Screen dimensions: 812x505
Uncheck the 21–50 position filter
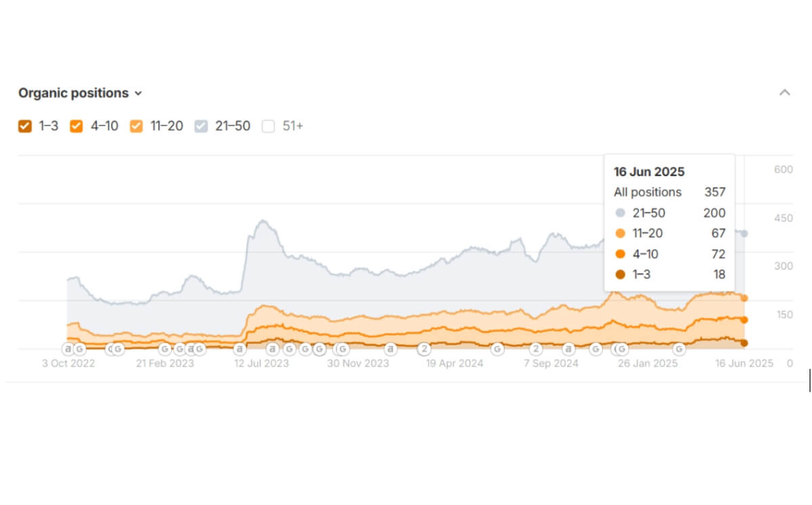pos(200,126)
